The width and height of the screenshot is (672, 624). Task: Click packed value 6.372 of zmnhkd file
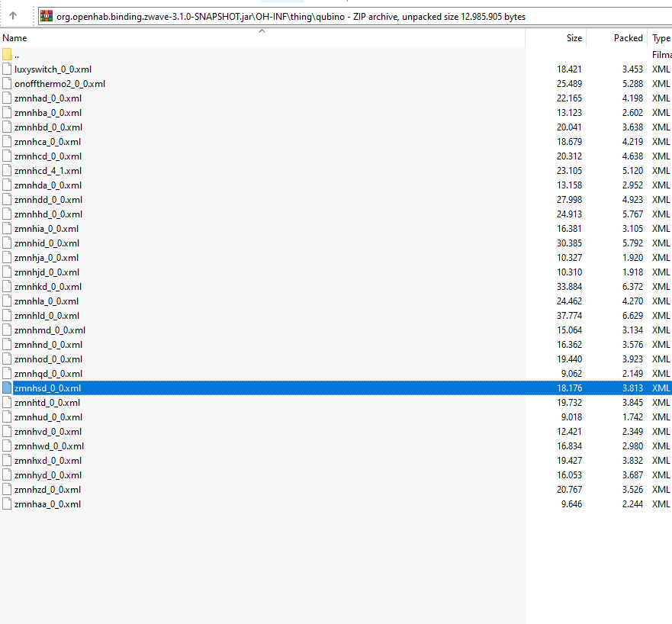tap(632, 287)
